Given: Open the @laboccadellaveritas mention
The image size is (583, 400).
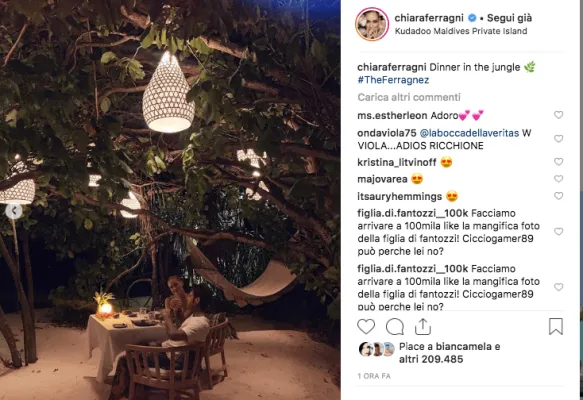Looking at the screenshot, I should coord(469,133).
